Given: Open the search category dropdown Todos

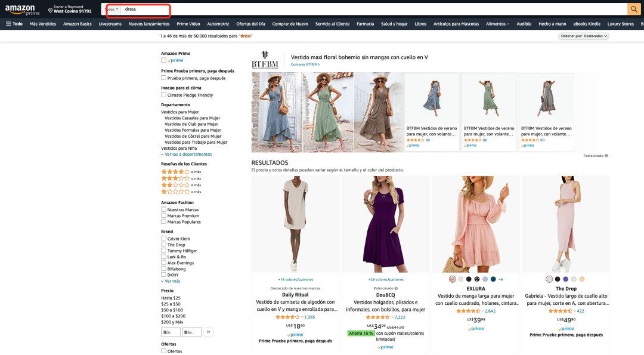Looking at the screenshot, I should pos(112,10).
